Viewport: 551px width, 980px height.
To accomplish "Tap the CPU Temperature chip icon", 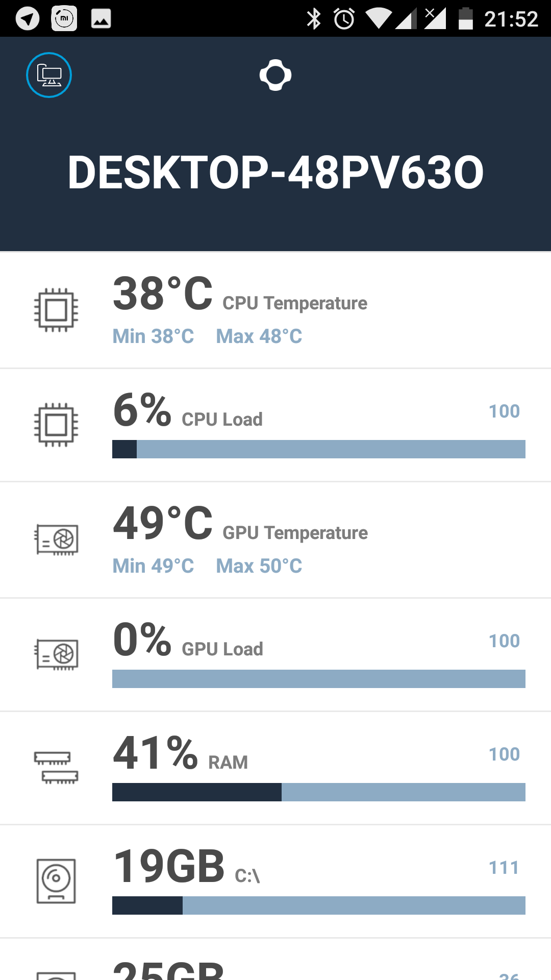I will coord(56,310).
